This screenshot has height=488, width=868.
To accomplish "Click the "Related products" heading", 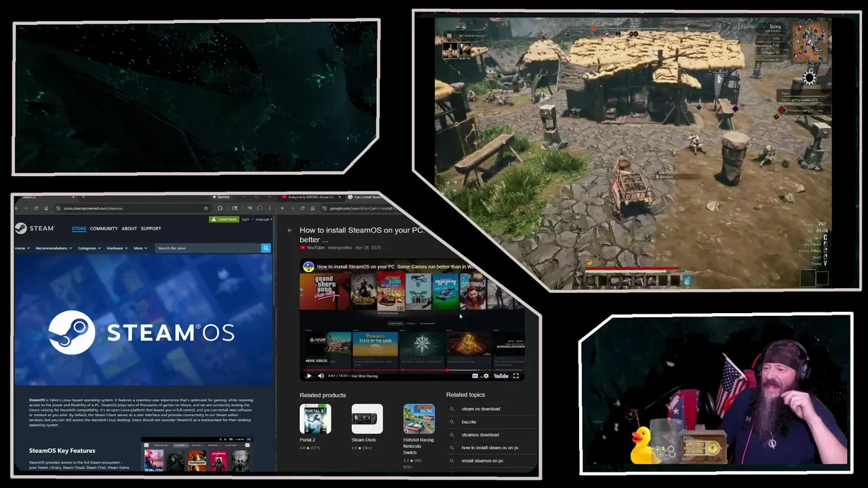I will [323, 394].
